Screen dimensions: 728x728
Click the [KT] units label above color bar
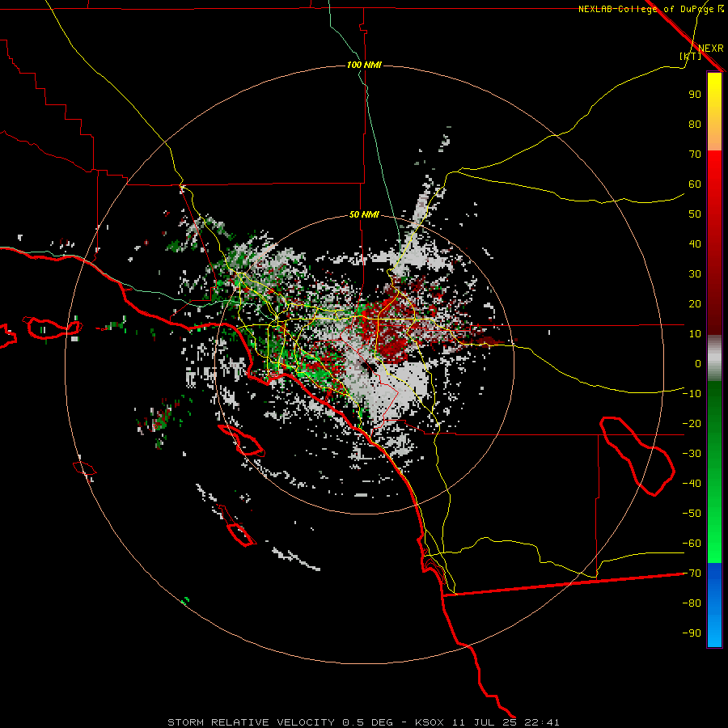(691, 56)
